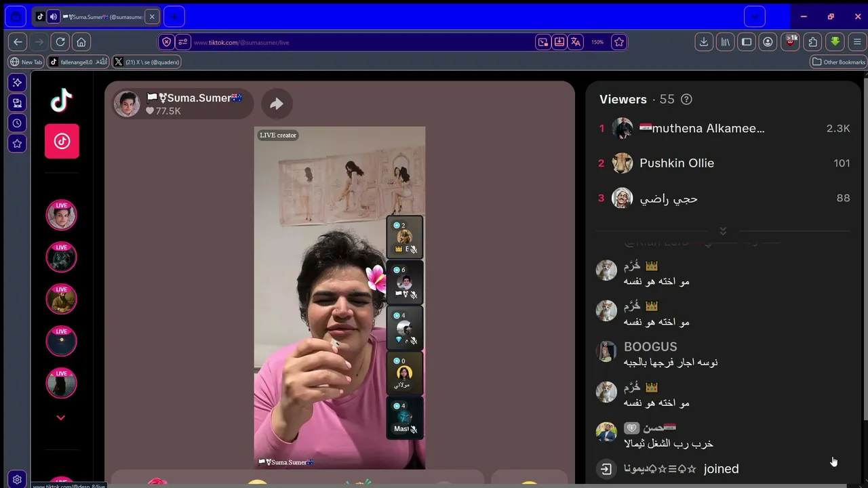This screenshot has width=868, height=488.
Task: Open the Other Bookmarks folder
Action: [839, 62]
